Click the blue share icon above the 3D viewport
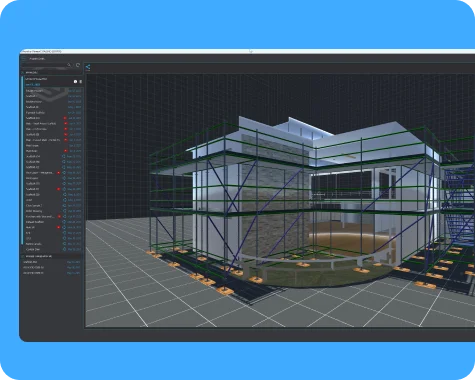 pos(88,67)
